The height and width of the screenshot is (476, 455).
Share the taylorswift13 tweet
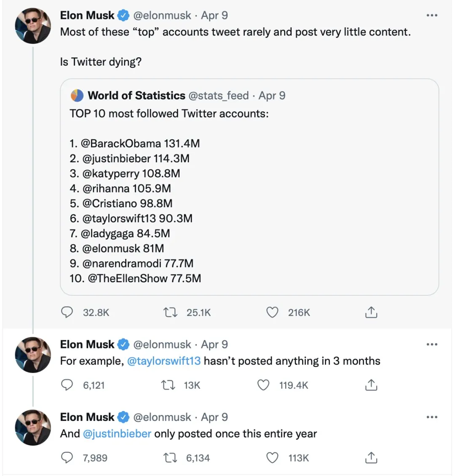click(x=371, y=385)
